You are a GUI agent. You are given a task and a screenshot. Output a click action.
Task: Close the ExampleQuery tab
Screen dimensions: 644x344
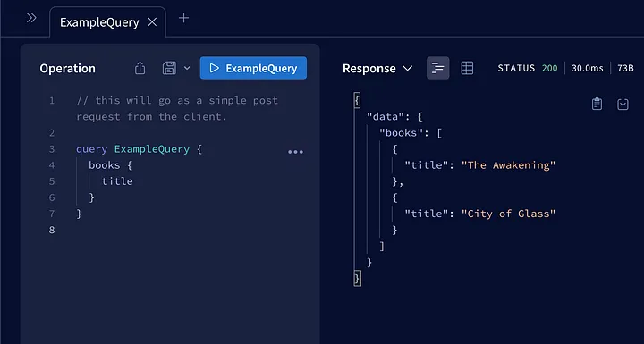coord(152,22)
